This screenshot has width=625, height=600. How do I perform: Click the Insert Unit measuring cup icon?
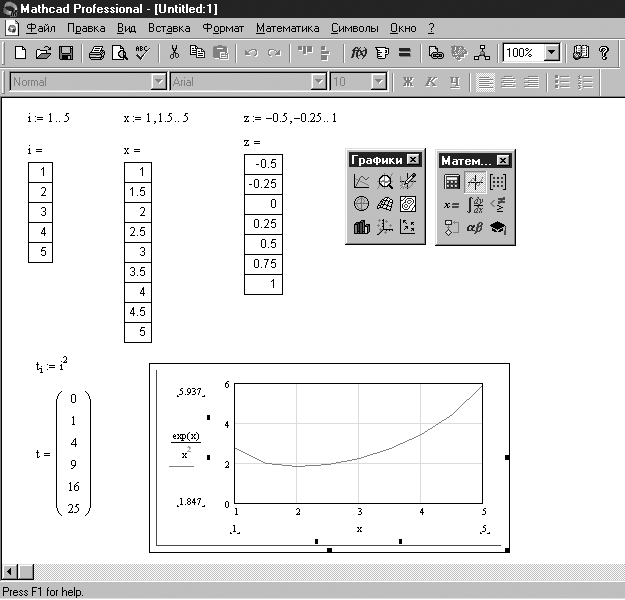(x=382, y=53)
